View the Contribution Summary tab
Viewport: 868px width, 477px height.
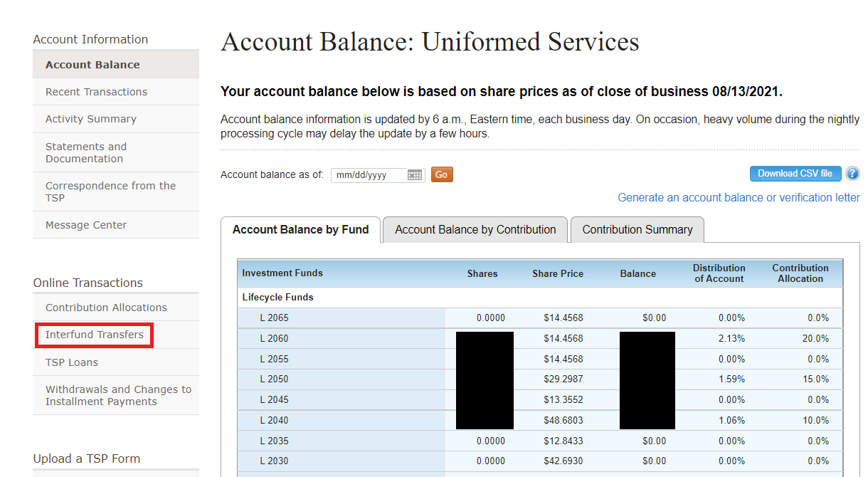(x=637, y=229)
